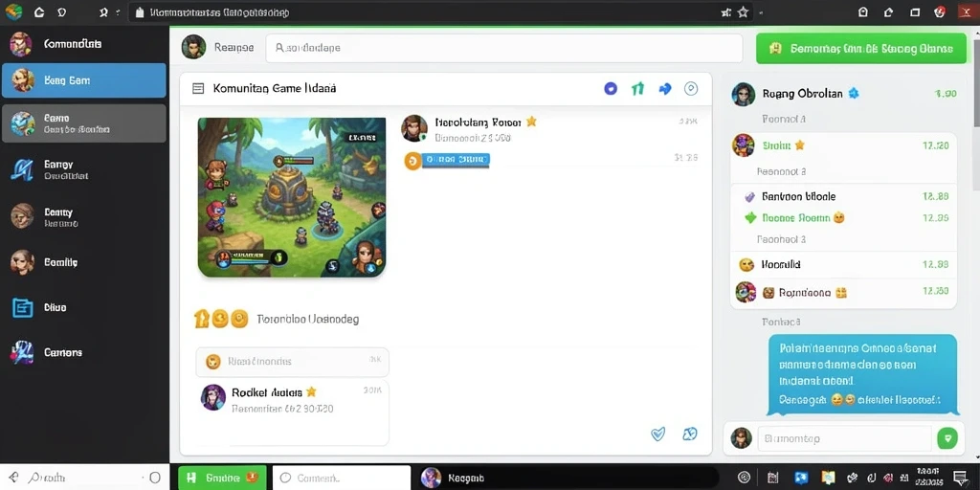The height and width of the screenshot is (490, 980).
Task: Click the green button in bottom taskbar
Action: [x=222, y=479]
